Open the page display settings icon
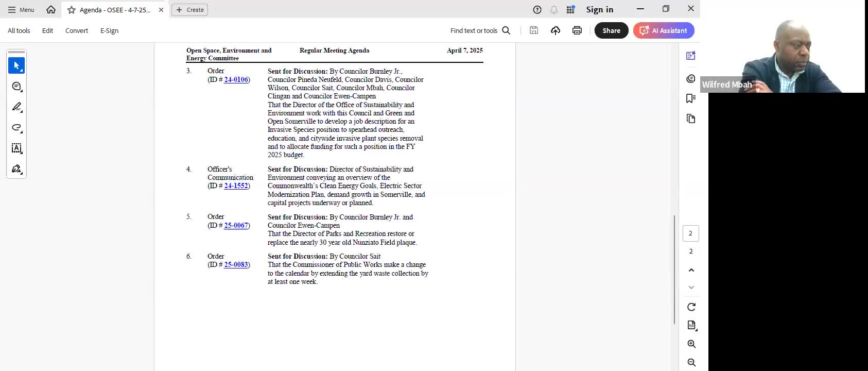The height and width of the screenshot is (371, 868). 691,325
